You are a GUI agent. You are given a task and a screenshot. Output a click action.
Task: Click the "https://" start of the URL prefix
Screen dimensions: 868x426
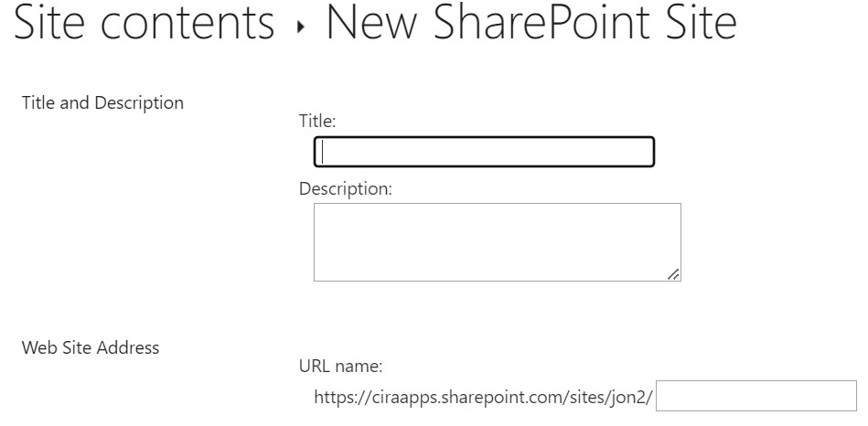coord(337,398)
